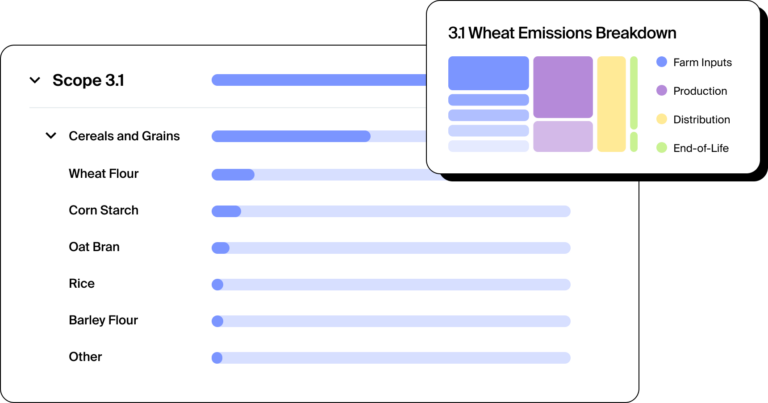Collapse the Cereals and Grains chevron
The image size is (768, 403).
point(51,136)
